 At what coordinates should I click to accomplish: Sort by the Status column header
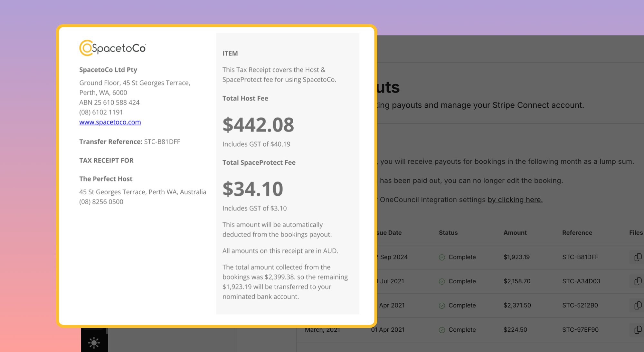pos(448,233)
